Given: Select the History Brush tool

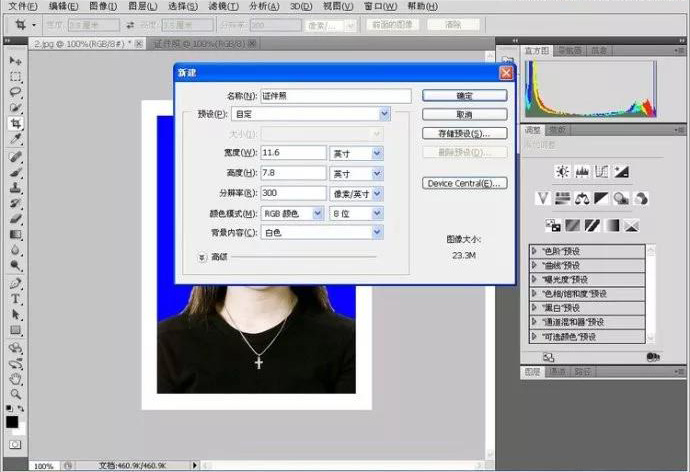Looking at the screenshot, I should coord(15,203).
